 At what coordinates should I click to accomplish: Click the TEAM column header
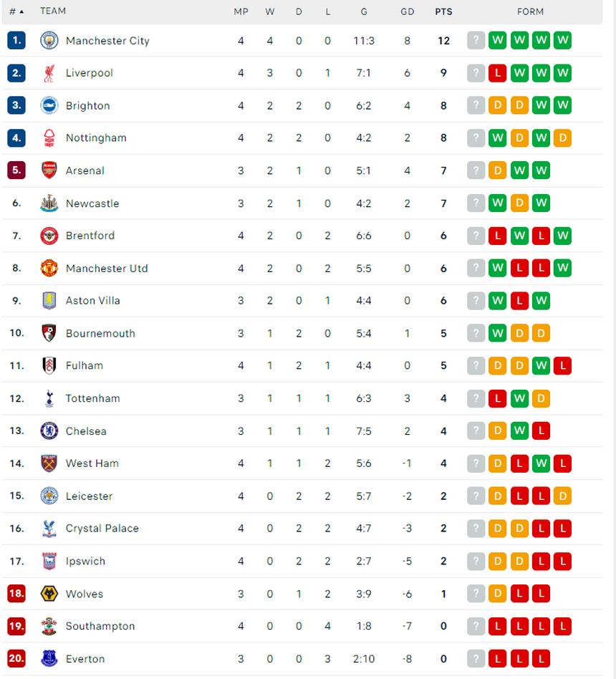53,11
